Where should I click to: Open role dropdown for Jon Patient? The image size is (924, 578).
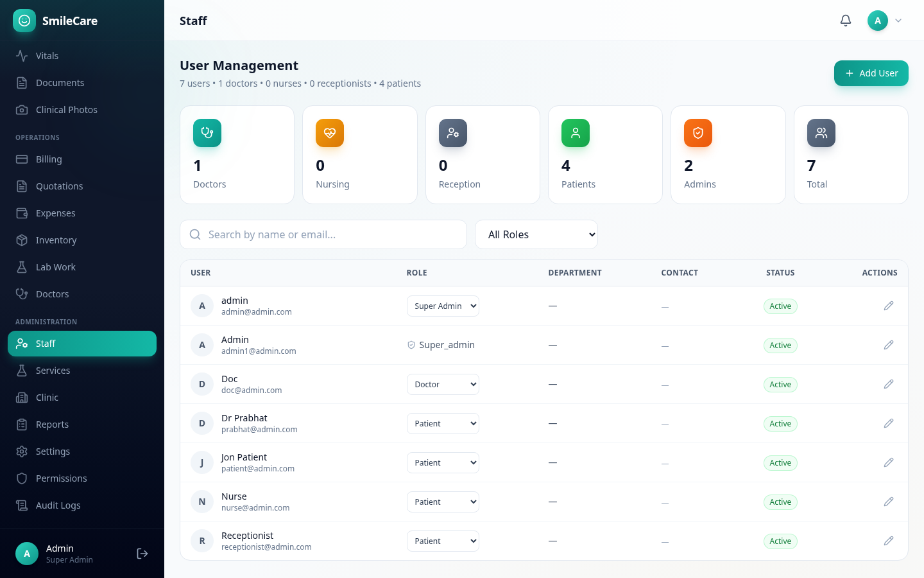click(x=443, y=462)
